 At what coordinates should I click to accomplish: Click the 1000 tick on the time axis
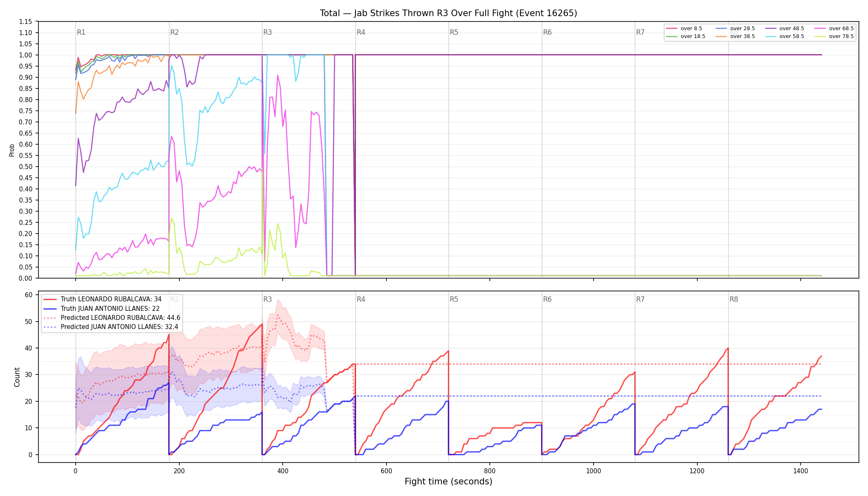594,470
